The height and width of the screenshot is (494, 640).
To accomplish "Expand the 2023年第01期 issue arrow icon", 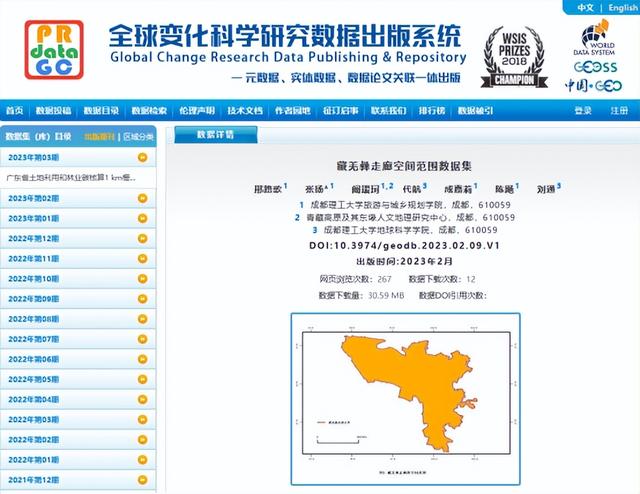I will pos(142,218).
